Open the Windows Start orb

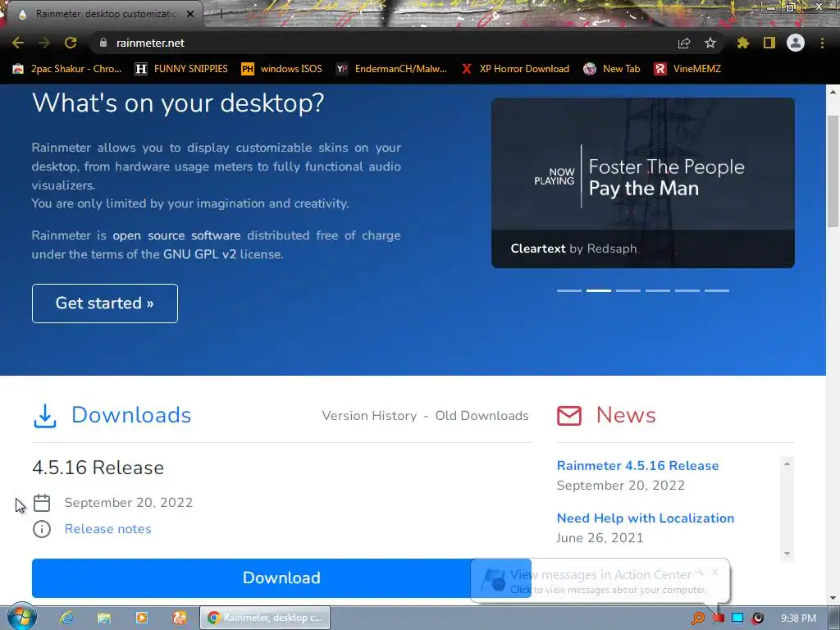(x=21, y=617)
